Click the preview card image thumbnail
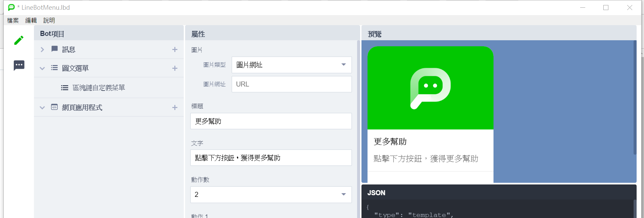Viewport: 644px width, 218px height. (430, 88)
